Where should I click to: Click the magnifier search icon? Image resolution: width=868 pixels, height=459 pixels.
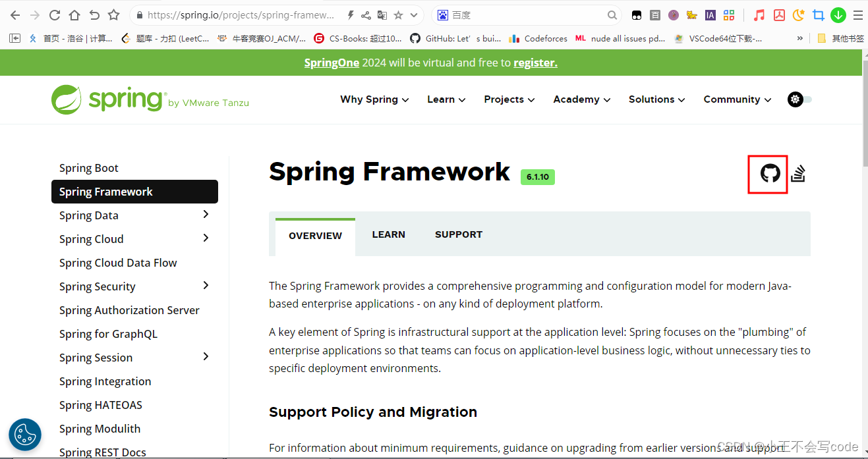pos(612,14)
